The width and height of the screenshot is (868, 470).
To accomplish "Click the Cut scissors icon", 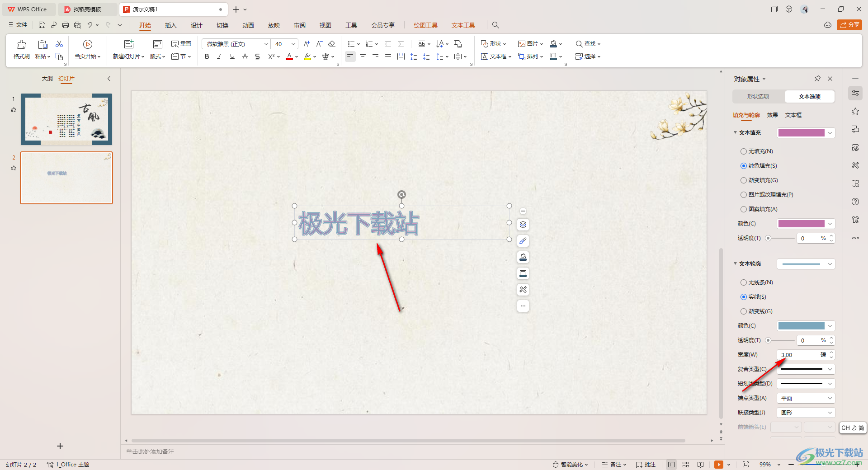I will [59, 44].
